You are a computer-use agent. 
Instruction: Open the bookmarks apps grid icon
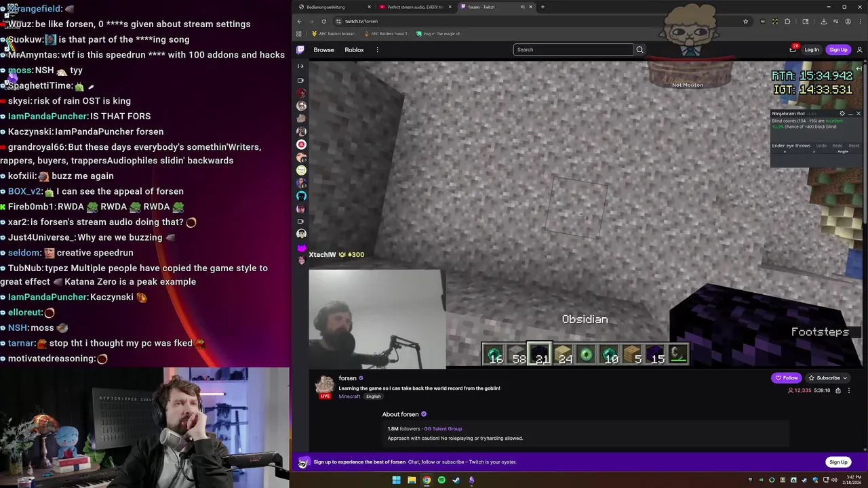(299, 34)
